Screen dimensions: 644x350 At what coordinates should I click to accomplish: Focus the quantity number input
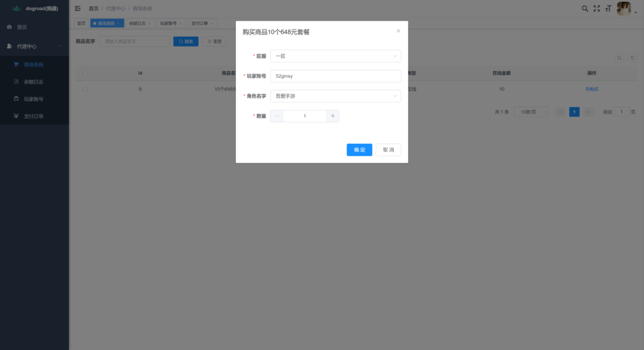tap(304, 116)
